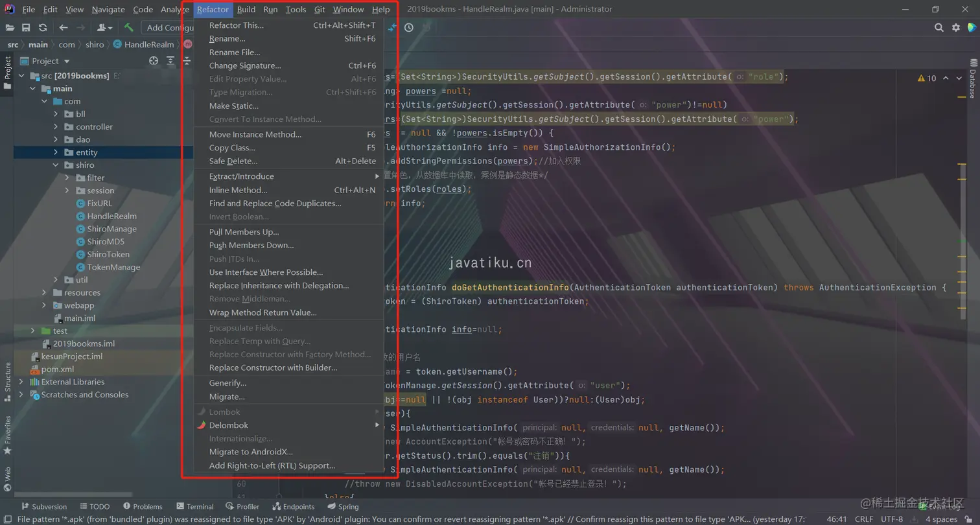Screen dimensions: 980x525
Task: Collapse the shiro folder
Action: click(x=56, y=165)
